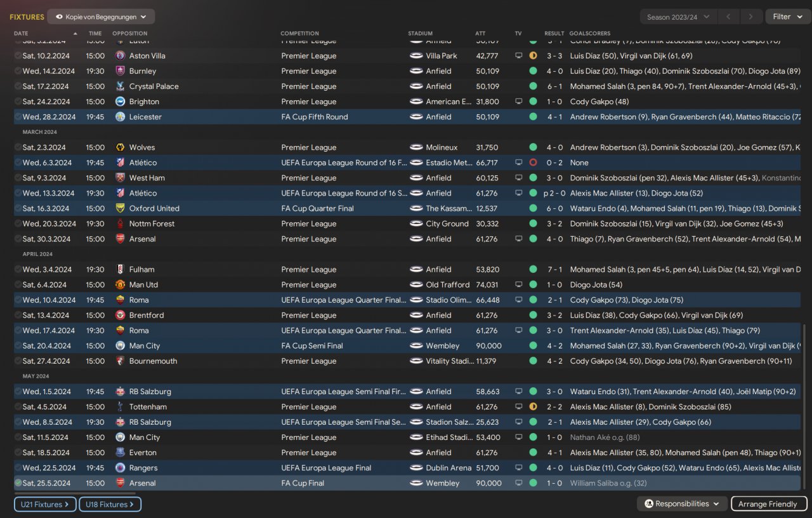The image size is (812, 518).
Task: Click the Burnley club badge
Action: tap(121, 71)
